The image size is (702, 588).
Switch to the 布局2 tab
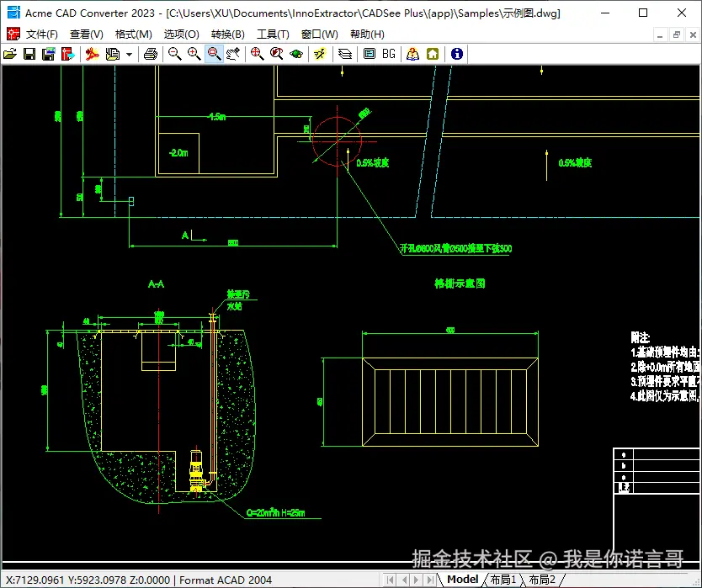pos(542,580)
